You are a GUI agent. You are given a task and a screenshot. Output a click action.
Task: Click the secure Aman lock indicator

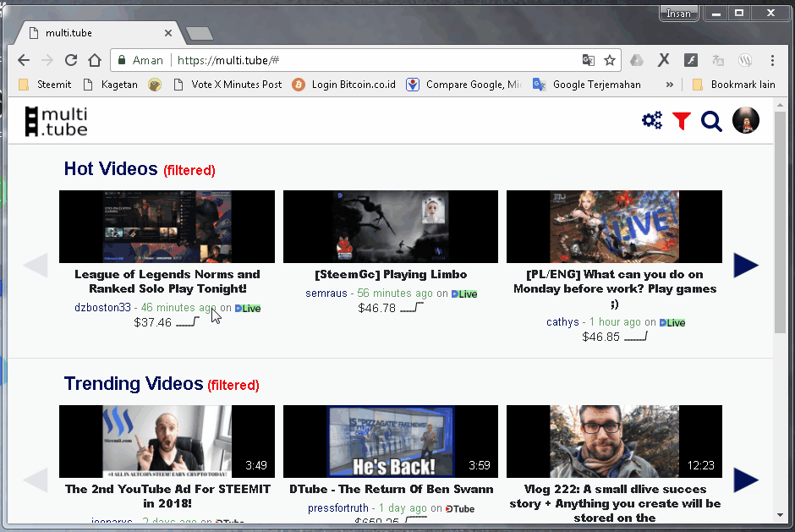140,60
